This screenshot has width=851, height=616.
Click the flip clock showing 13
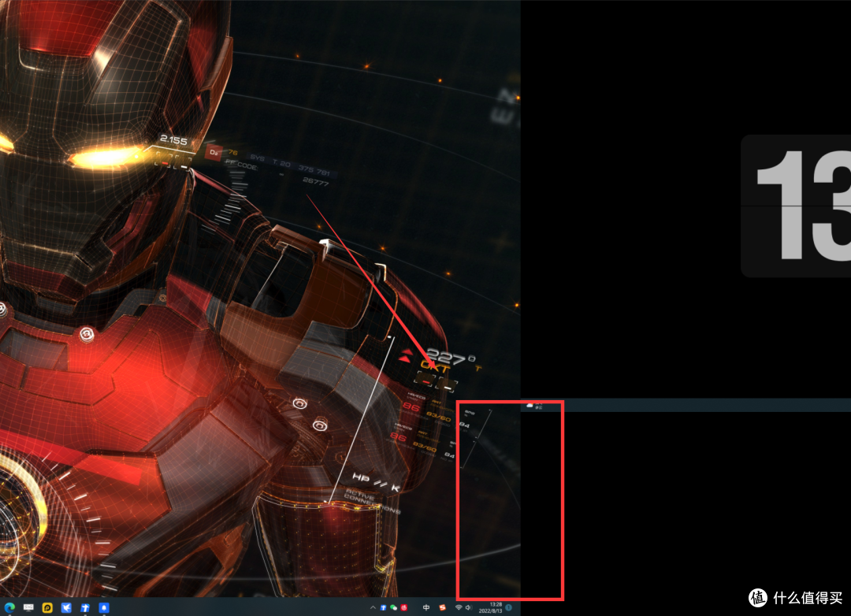tap(796, 206)
